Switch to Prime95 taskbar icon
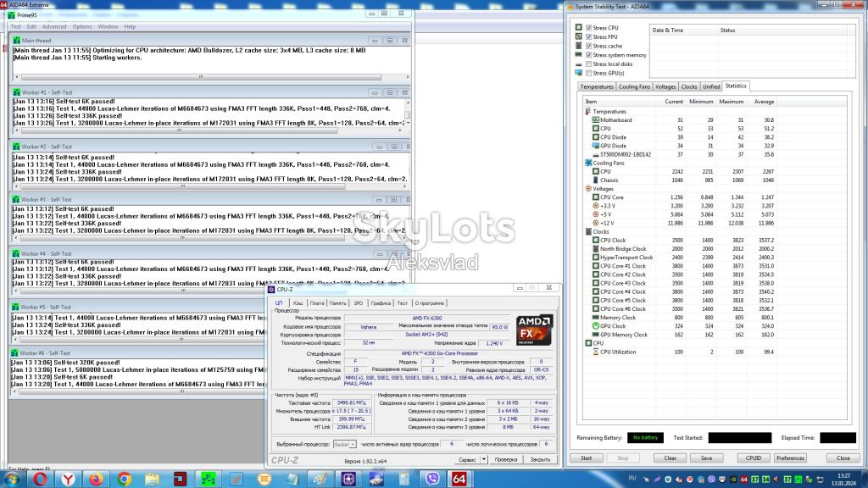 209,479
